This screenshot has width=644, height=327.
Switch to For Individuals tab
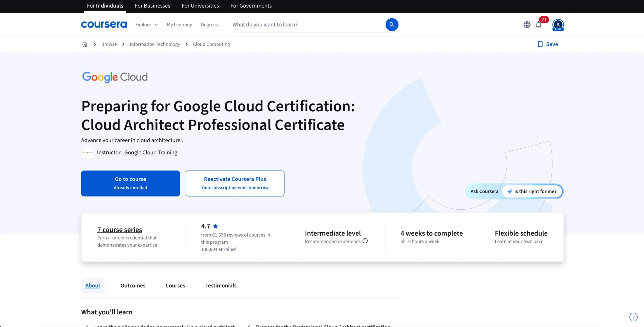[x=105, y=6]
